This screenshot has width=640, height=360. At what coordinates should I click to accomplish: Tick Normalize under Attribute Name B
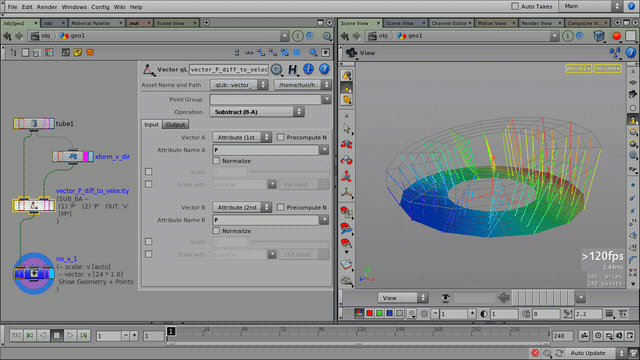click(x=216, y=231)
